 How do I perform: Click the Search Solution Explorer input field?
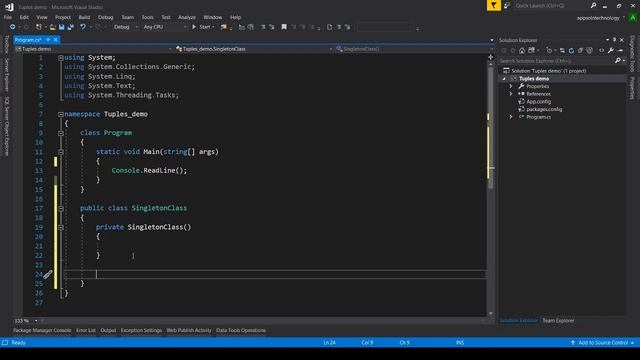point(556,61)
